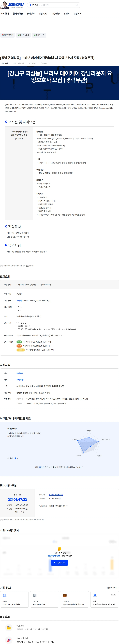Click the 산업(업종) briefcase icon
Viewport: 119px width, 644px height.
click(x=65, y=595)
